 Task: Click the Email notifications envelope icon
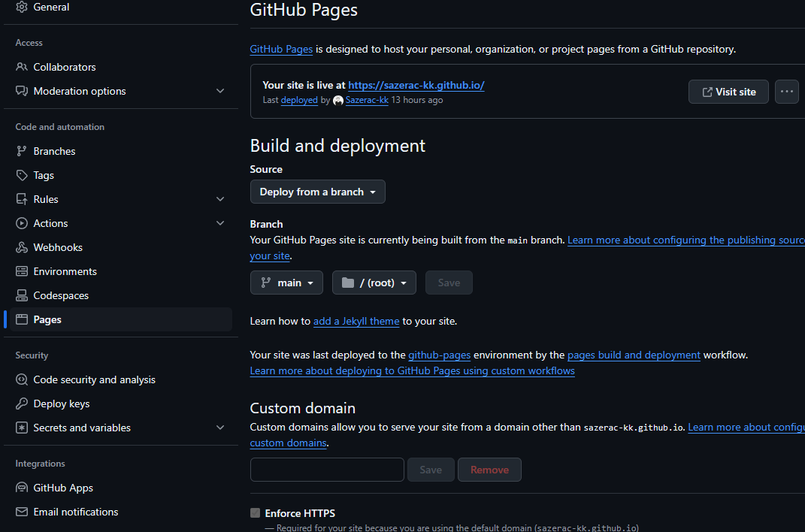(22, 512)
